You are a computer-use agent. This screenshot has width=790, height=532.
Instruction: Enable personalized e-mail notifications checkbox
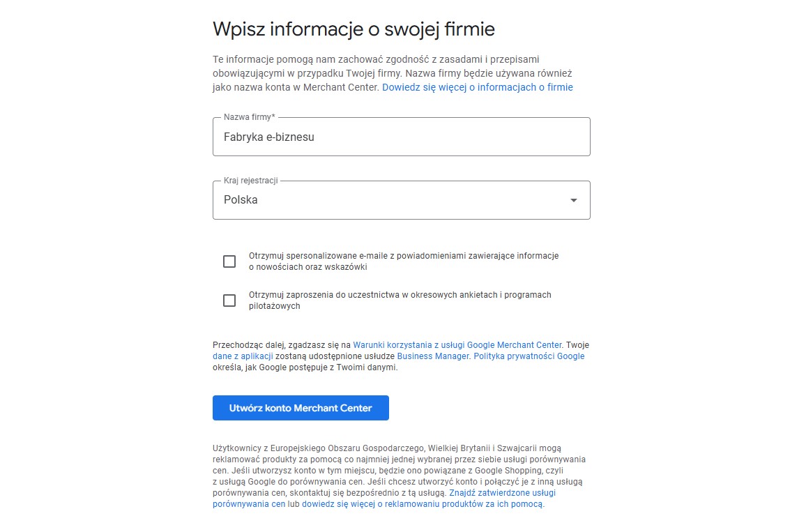coord(229,261)
